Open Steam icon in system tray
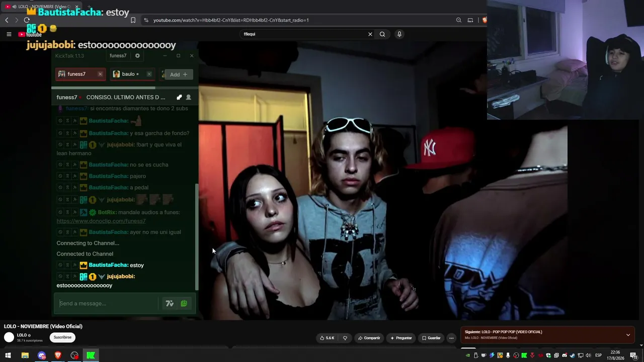 coord(573,355)
